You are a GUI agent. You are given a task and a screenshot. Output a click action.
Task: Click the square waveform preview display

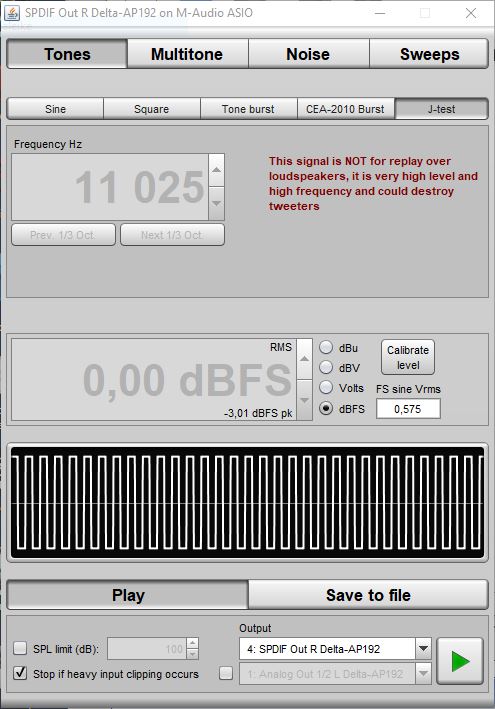pyautogui.click(x=247, y=502)
